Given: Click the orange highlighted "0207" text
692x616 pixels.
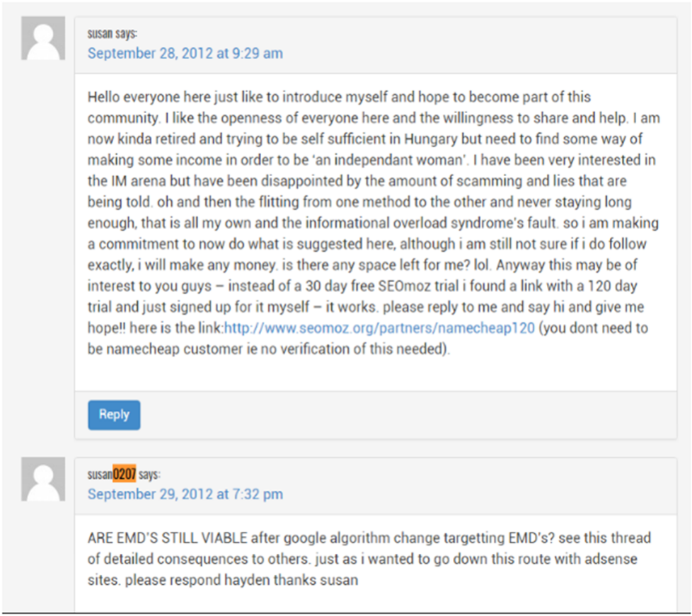Looking at the screenshot, I should 124,474.
